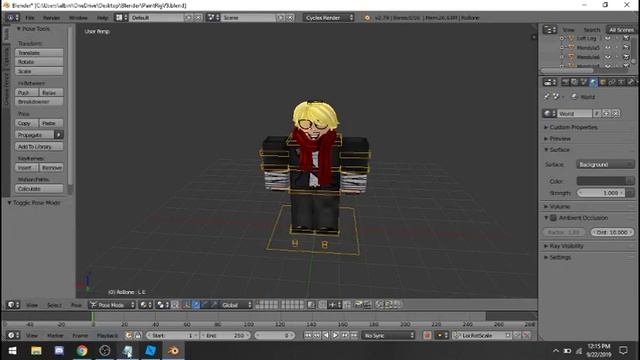Open the Help menu
Screen dimensions: 640x360
point(102,18)
